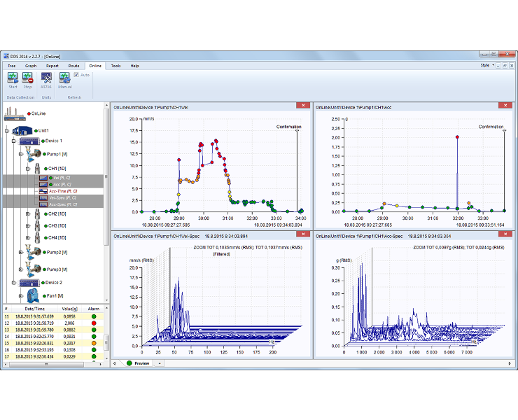Click the alarm table horizontal scrollbar
The width and height of the screenshot is (518, 420).
pyautogui.click(x=46, y=364)
